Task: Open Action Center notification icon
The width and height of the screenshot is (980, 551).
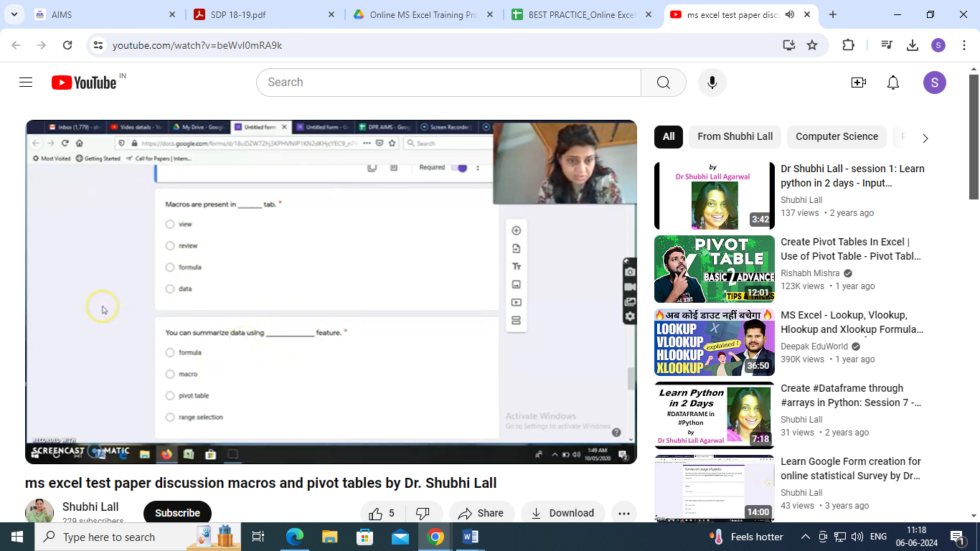Action: click(x=957, y=537)
